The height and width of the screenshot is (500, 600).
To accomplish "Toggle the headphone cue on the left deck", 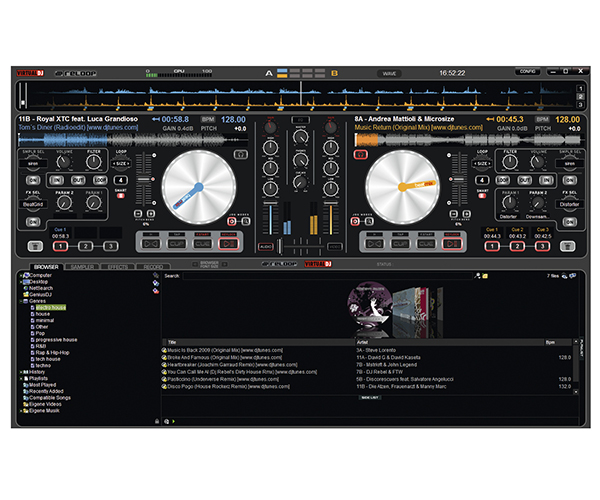I will point(241,155).
